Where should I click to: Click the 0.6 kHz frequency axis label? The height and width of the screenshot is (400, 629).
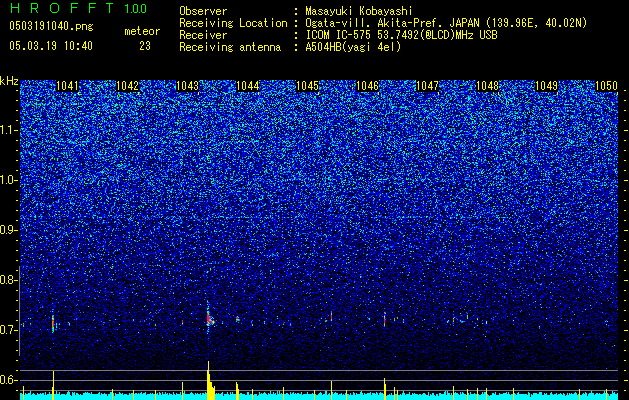pyautogui.click(x=7, y=380)
